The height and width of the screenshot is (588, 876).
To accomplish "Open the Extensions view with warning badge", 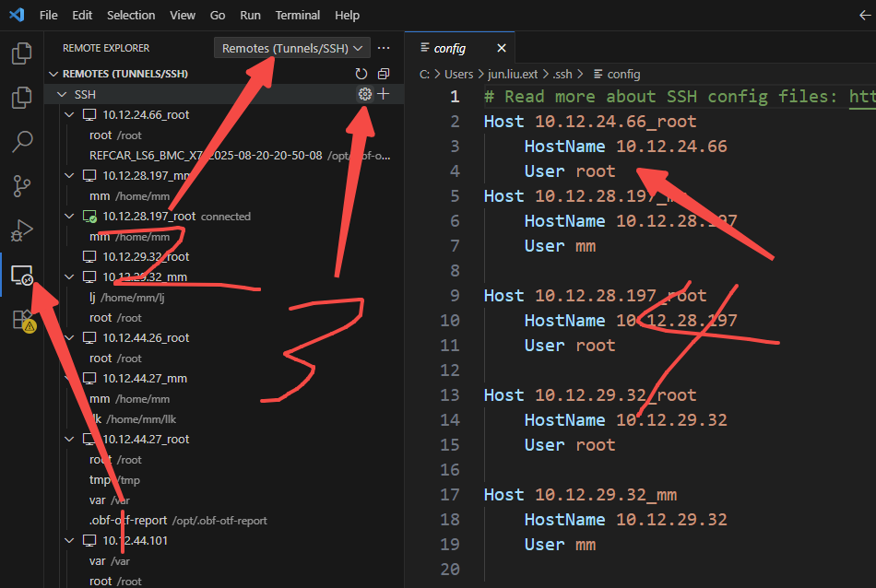I will coord(20,318).
